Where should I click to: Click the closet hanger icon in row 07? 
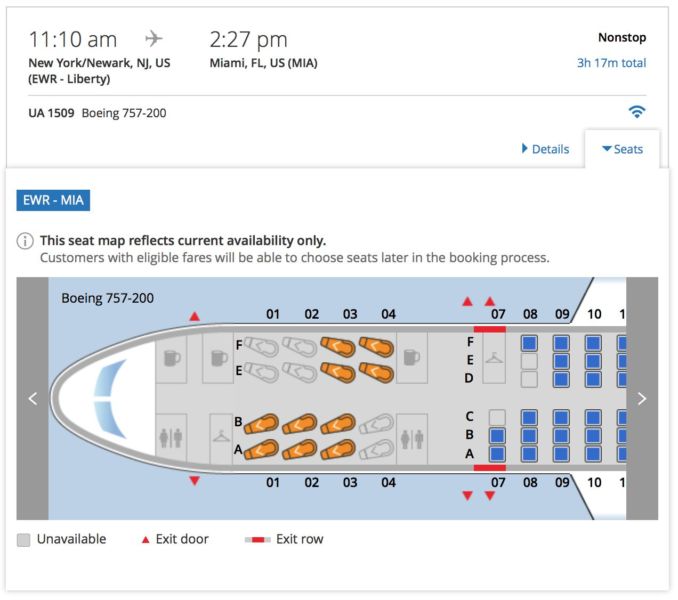pyautogui.click(x=494, y=360)
